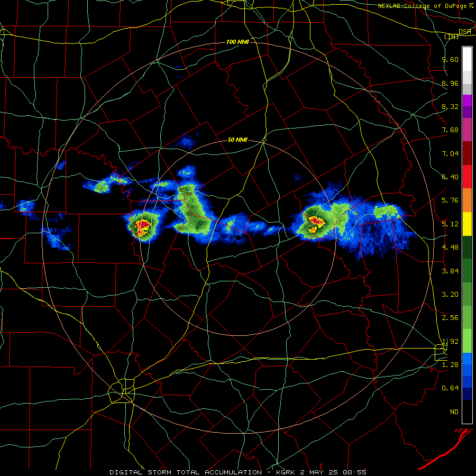Click the white swatch atop the color scale
This screenshot has width=476, height=476.
tap(467, 59)
